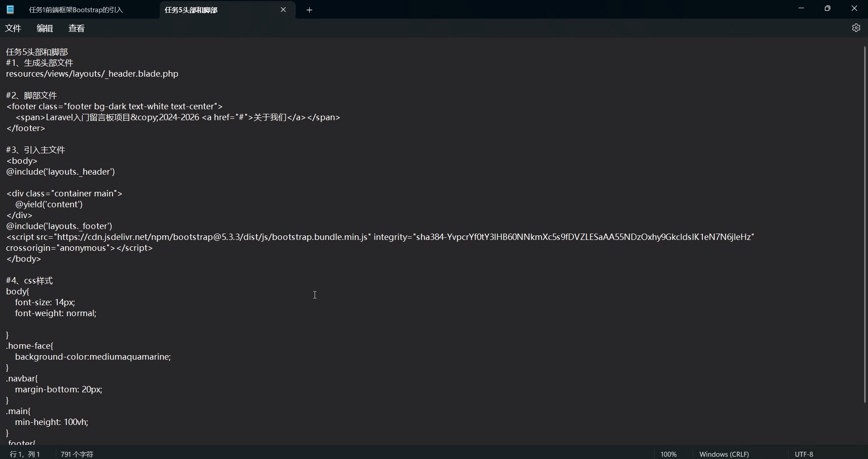Open Notepad settings via the gear icon
868x459 pixels.
click(857, 28)
